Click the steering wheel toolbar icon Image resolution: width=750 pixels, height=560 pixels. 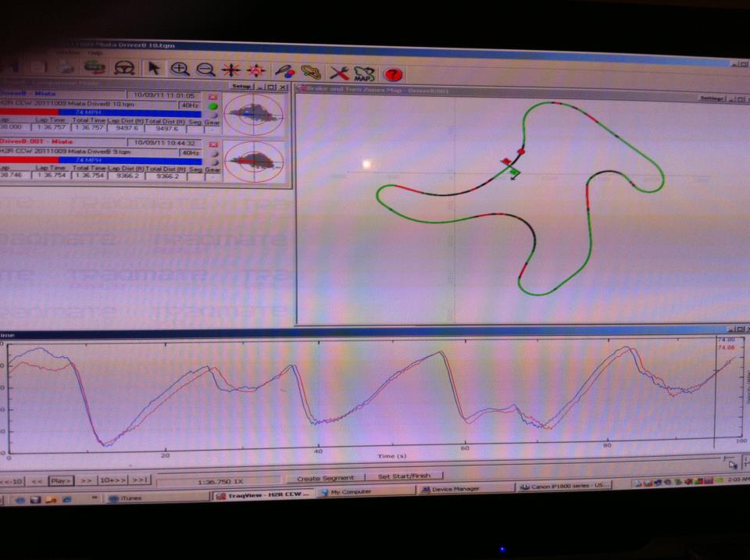click(123, 68)
